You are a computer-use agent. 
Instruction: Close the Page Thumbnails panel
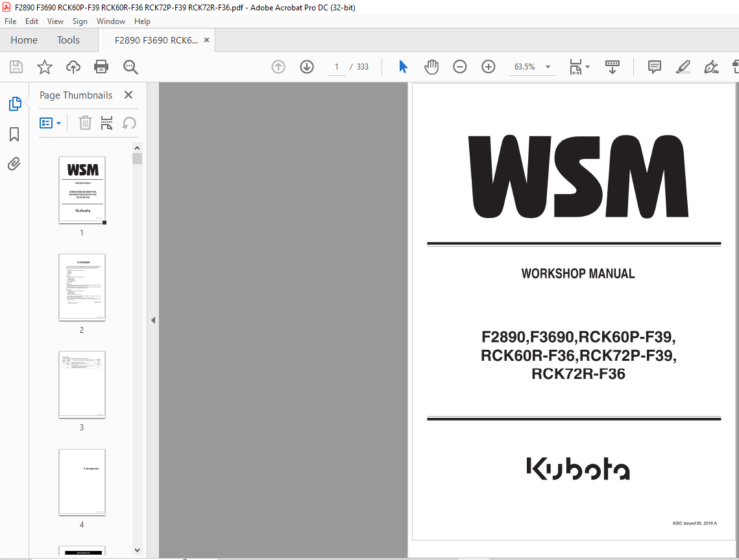tap(128, 95)
